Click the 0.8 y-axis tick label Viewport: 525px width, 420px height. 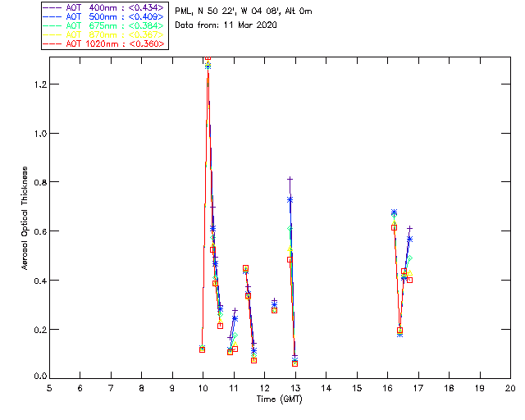[40, 182]
